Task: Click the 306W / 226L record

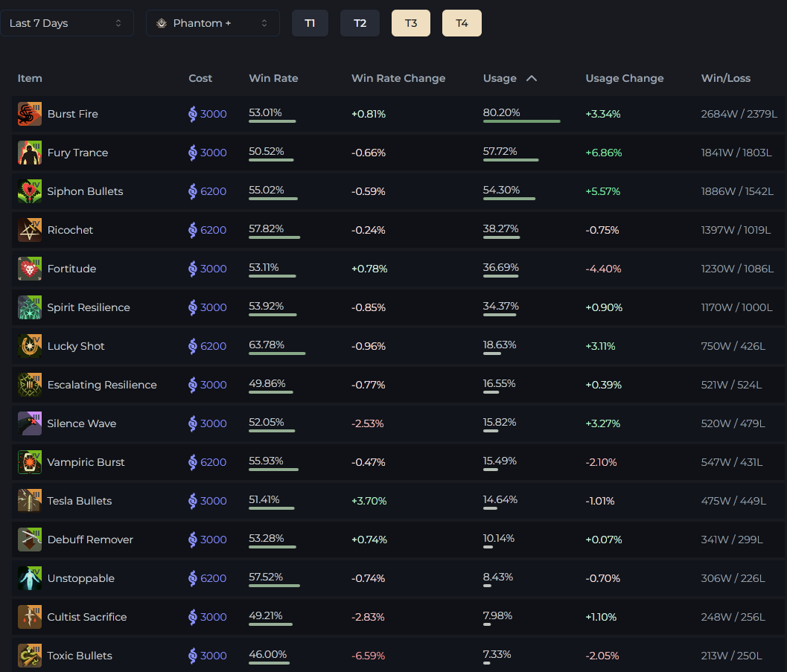Action: (733, 578)
